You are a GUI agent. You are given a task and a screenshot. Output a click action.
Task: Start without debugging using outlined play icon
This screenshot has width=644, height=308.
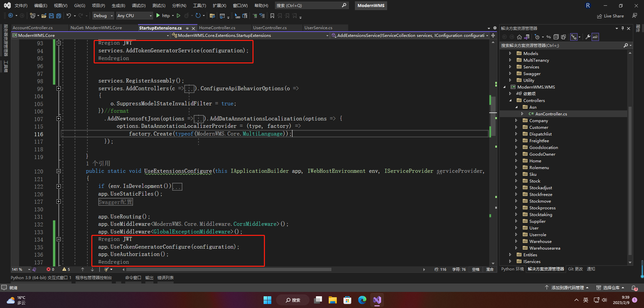point(179,16)
